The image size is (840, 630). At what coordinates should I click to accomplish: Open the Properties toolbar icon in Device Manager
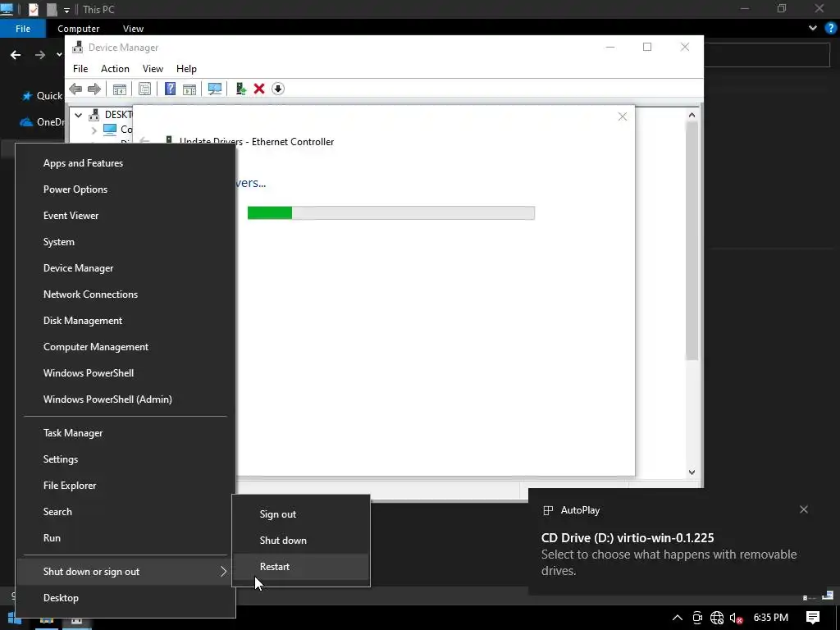pyautogui.click(x=144, y=89)
